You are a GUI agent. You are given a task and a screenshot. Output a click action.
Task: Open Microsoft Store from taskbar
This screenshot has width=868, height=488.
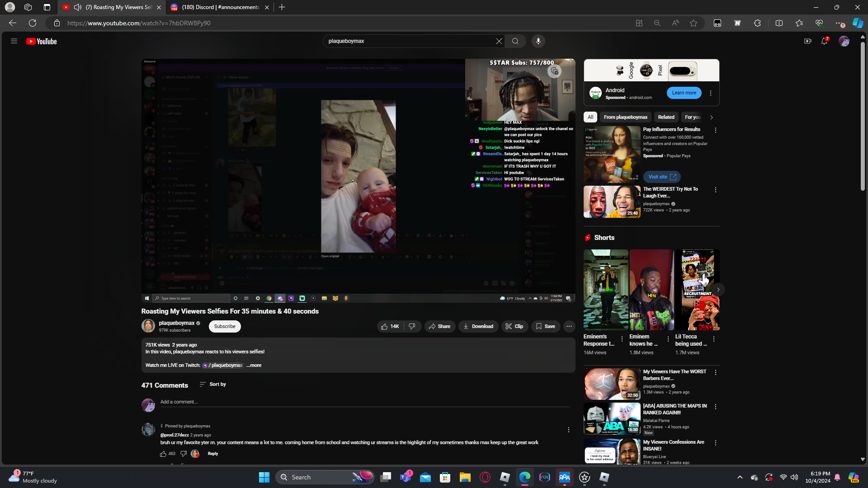coord(445,477)
